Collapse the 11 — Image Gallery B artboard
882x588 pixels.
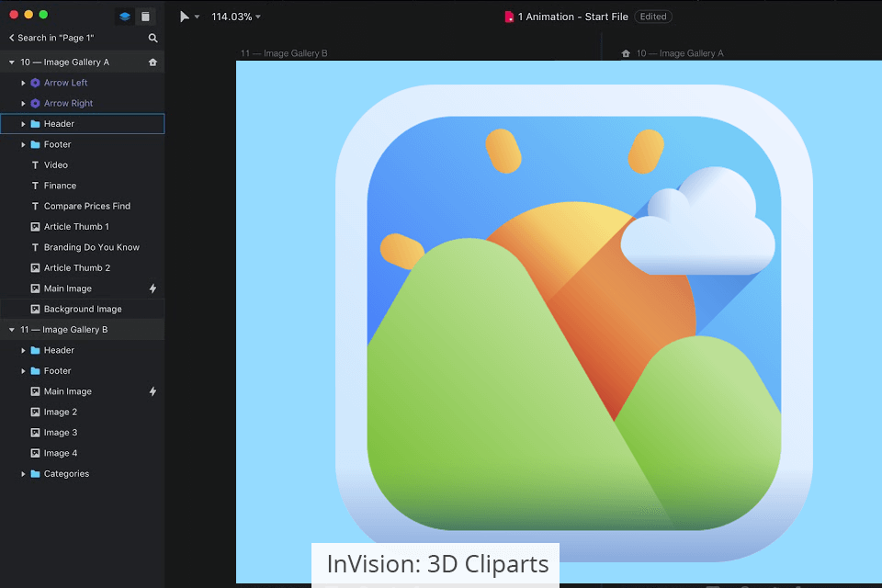pyautogui.click(x=11, y=330)
